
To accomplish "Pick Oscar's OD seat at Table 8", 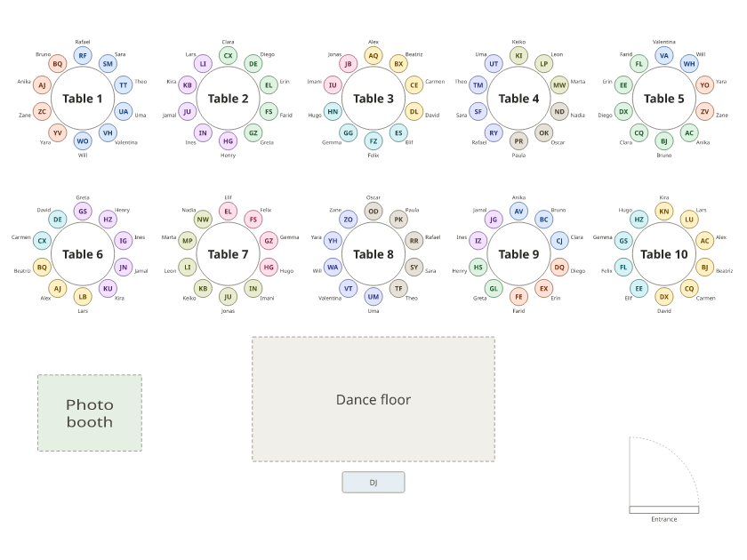I will tap(373, 212).
